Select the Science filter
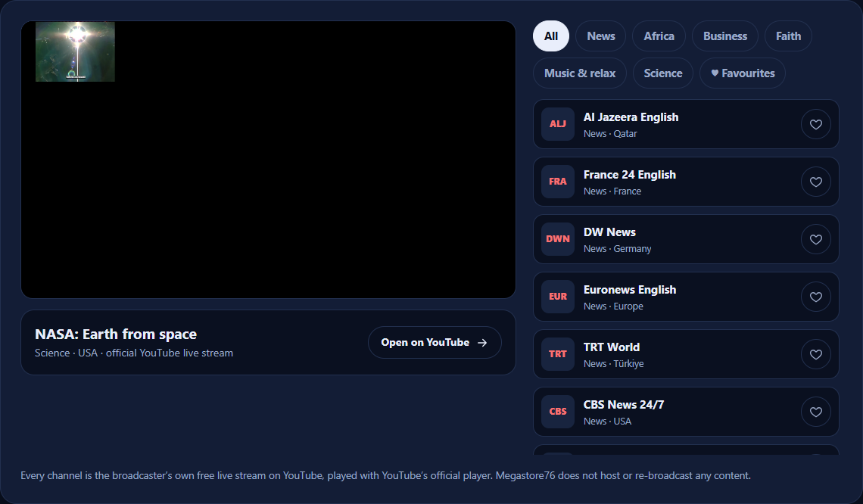 [x=662, y=73]
